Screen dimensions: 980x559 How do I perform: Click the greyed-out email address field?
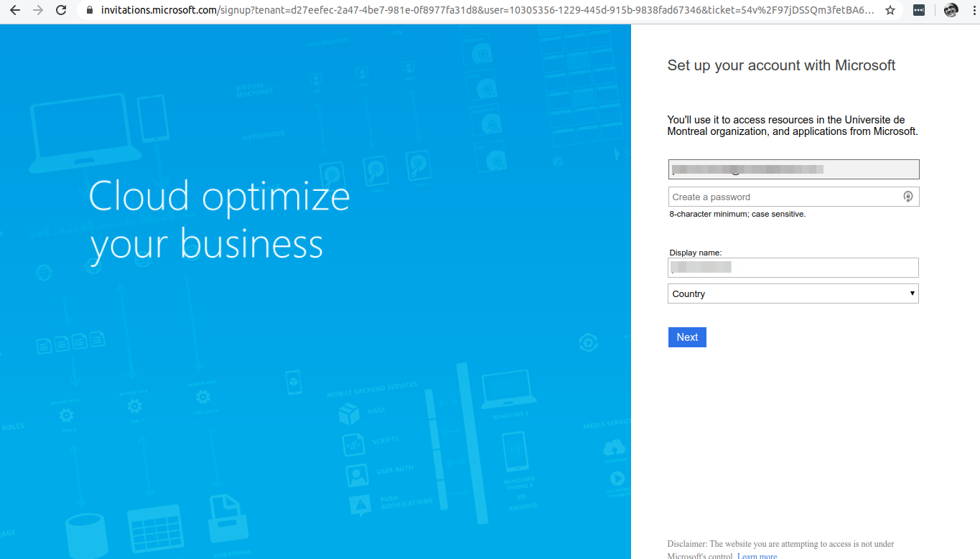point(793,169)
